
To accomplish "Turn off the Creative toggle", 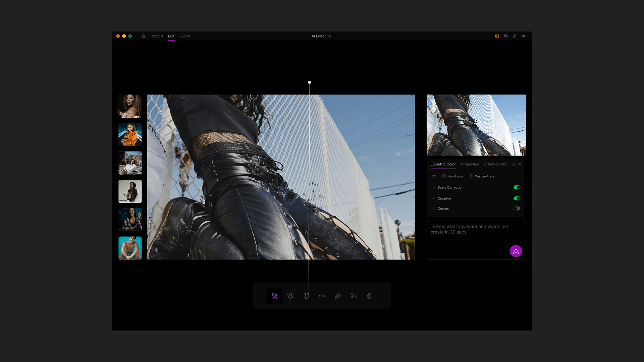I will pos(517,198).
